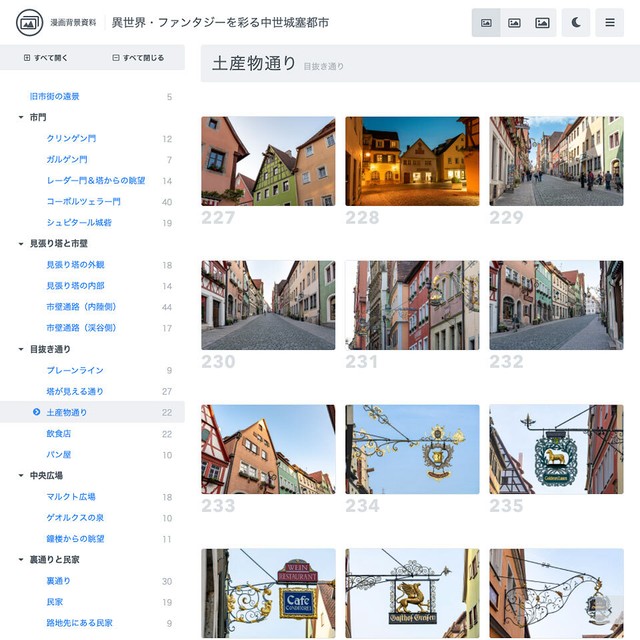Open the 飲食店 list item
This screenshot has height=640, width=640.
[x=58, y=433]
